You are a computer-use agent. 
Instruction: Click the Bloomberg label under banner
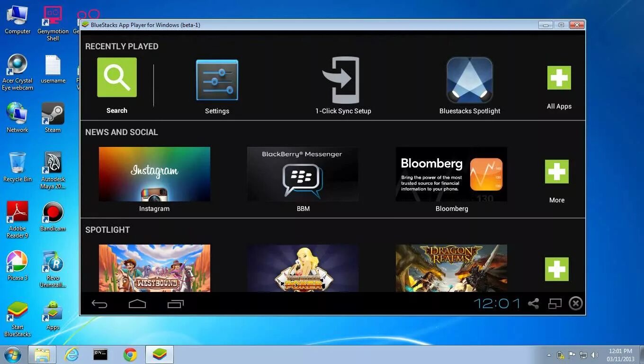click(452, 209)
